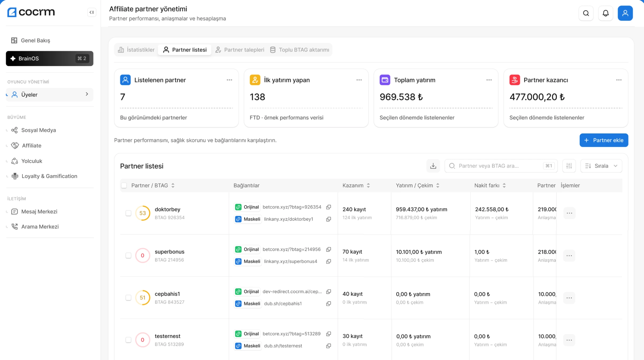Open Toplam yatırım card options menu
The image size is (644, 360).
489,80
